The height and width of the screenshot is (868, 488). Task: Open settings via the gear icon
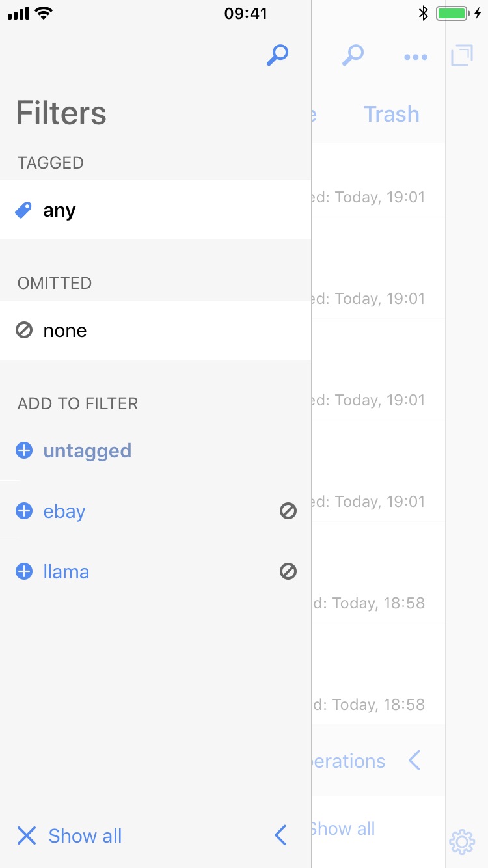(x=462, y=841)
